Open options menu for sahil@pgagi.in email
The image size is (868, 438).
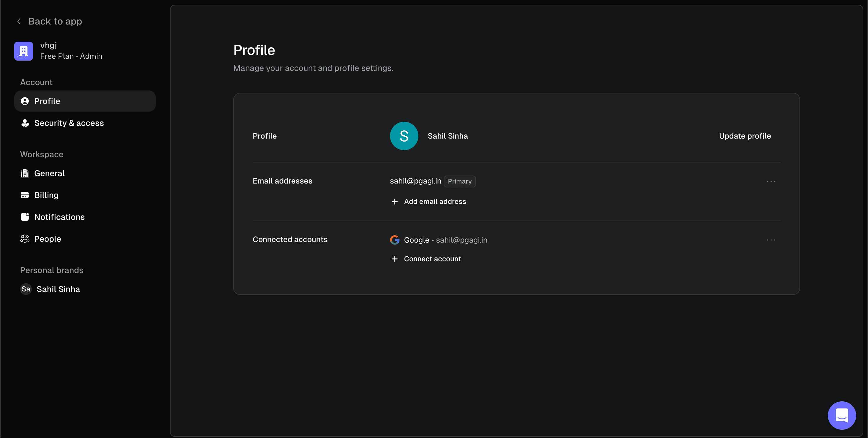(x=771, y=181)
